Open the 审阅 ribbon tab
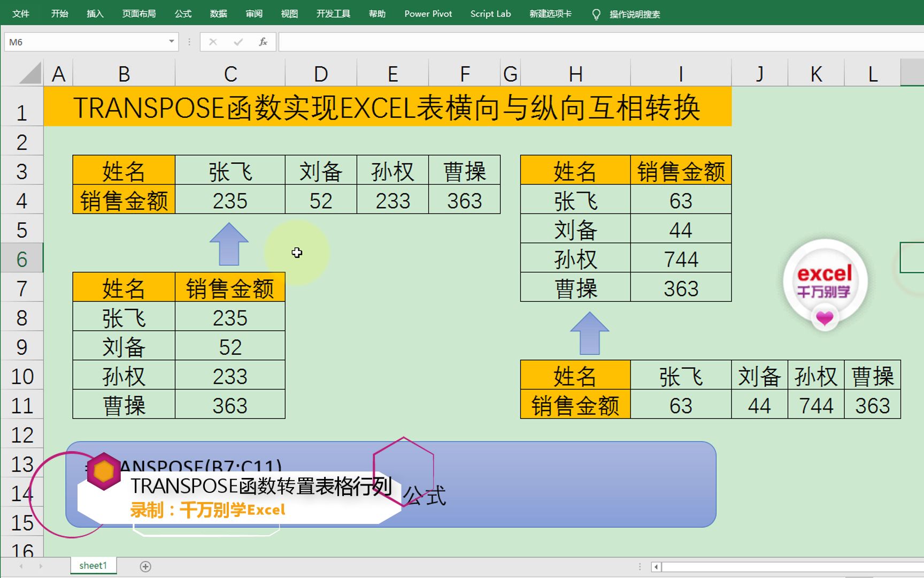 pyautogui.click(x=254, y=13)
